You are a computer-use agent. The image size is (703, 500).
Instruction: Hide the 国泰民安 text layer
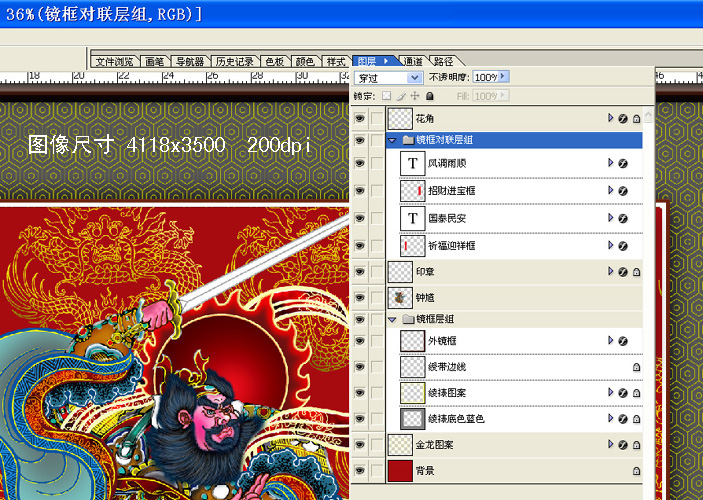(360, 218)
